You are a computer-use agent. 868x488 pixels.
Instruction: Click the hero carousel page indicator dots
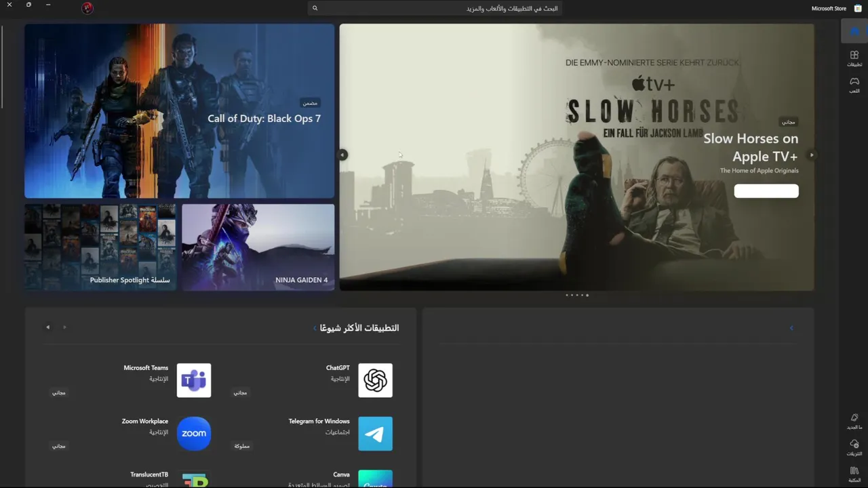pyautogui.click(x=577, y=295)
